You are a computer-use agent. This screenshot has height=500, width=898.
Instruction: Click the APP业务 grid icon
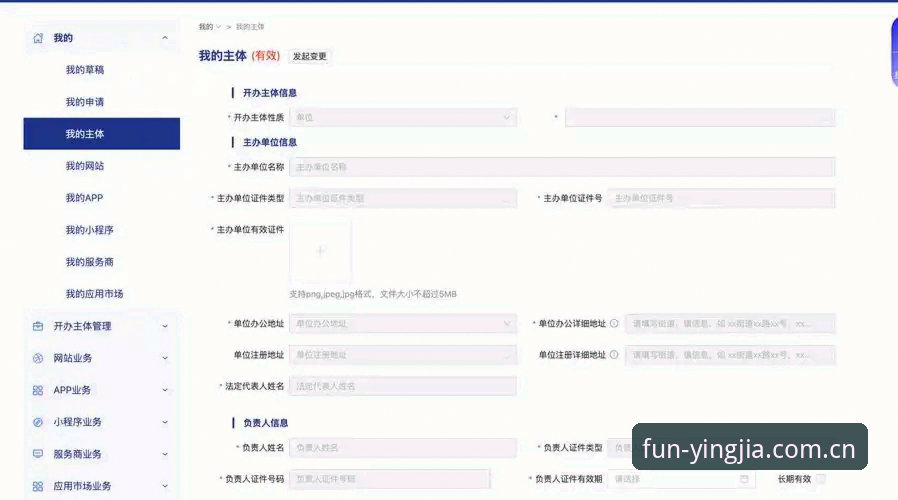pyautogui.click(x=38, y=391)
